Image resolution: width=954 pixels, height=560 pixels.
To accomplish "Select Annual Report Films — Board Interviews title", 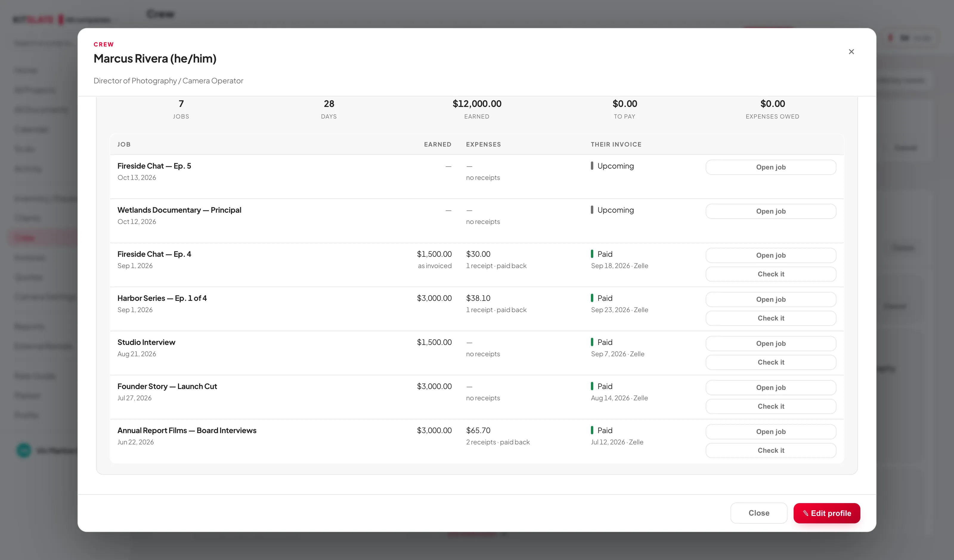I will (x=187, y=430).
